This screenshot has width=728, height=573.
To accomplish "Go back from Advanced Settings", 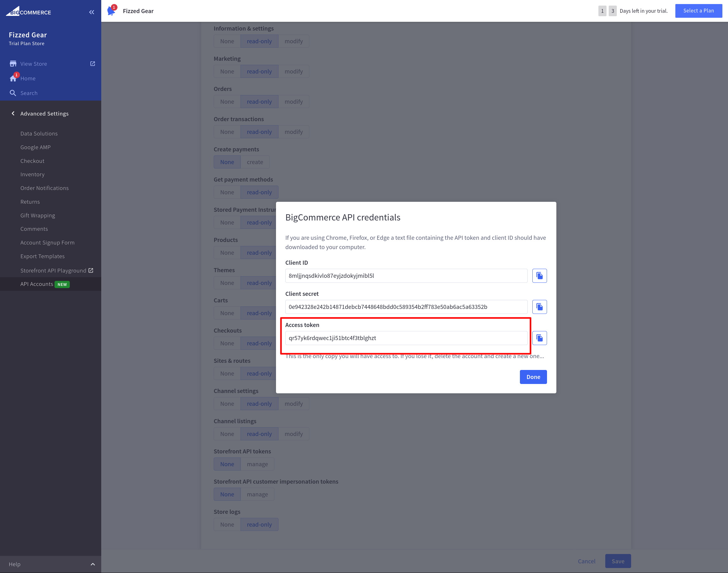I will pos(13,113).
